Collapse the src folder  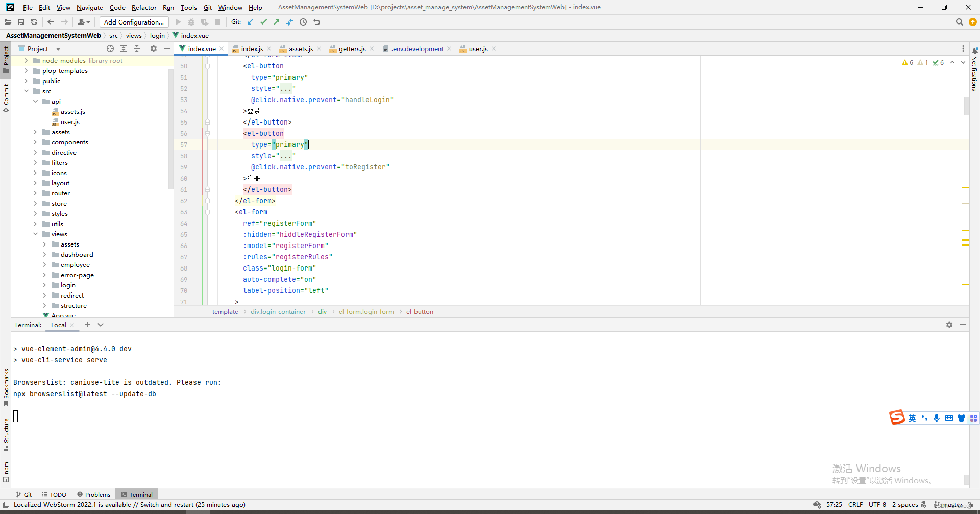click(26, 91)
